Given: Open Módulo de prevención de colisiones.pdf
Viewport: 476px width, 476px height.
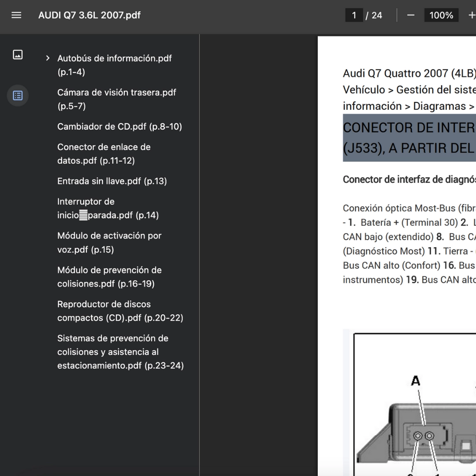Looking at the screenshot, I should pos(109,276).
